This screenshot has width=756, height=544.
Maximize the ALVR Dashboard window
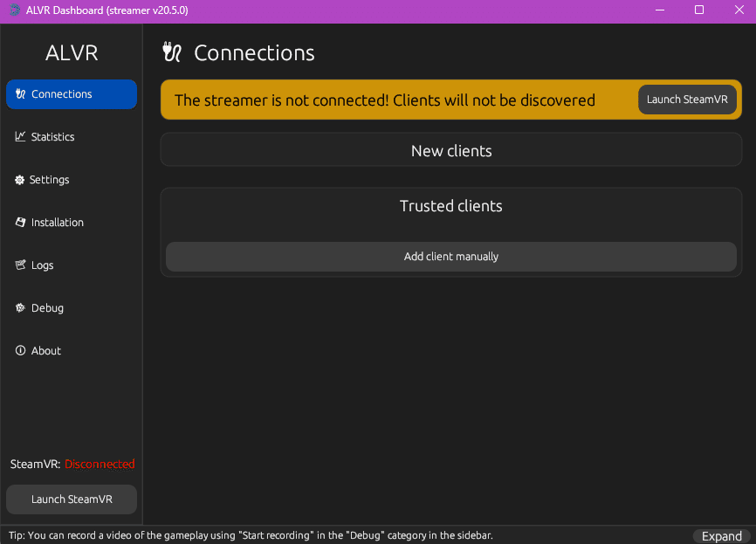[x=699, y=10]
